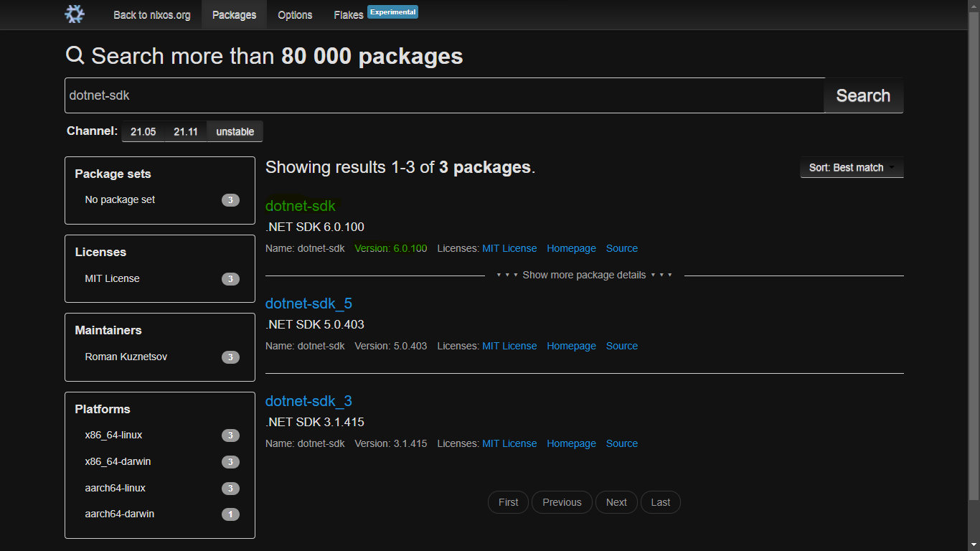Expand Show more package details
This screenshot has height=551, width=980.
[584, 275]
